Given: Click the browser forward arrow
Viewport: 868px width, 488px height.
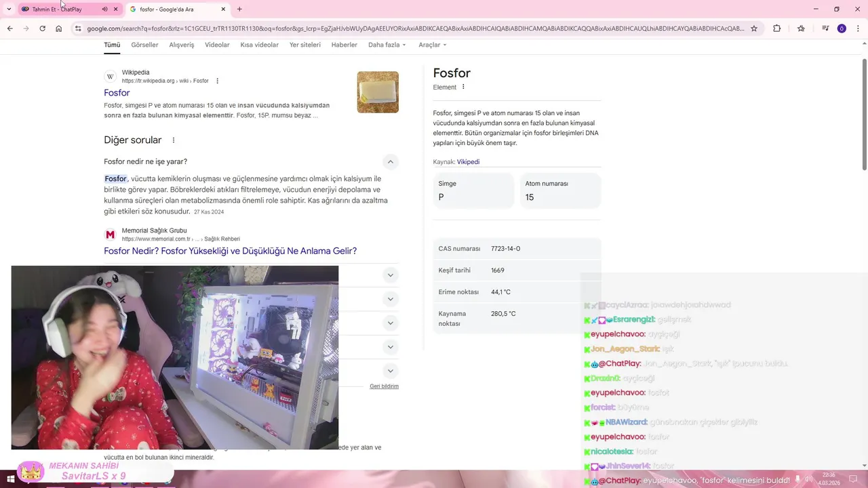Looking at the screenshot, I should point(26,28).
